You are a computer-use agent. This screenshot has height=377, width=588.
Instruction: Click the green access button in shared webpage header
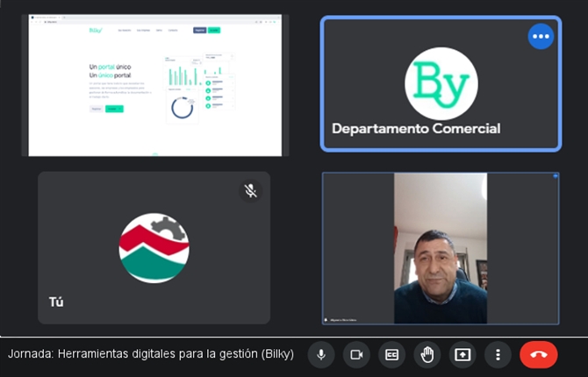pos(214,31)
